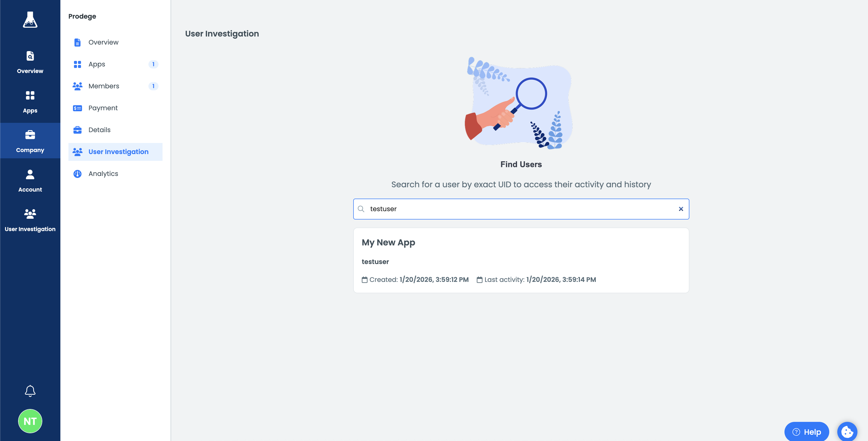
Task: Open the cookie preferences icon
Action: coord(847,431)
